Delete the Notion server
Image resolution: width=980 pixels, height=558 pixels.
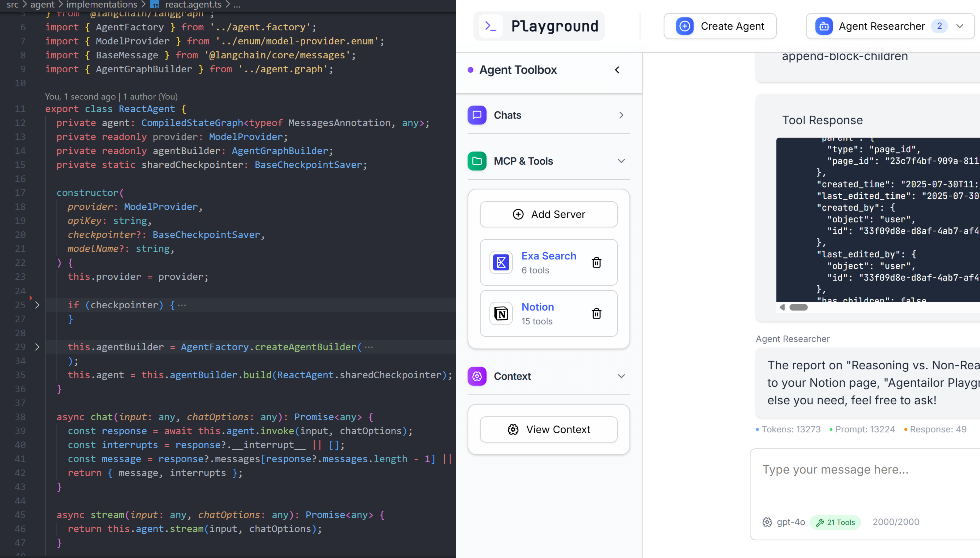pyautogui.click(x=596, y=313)
